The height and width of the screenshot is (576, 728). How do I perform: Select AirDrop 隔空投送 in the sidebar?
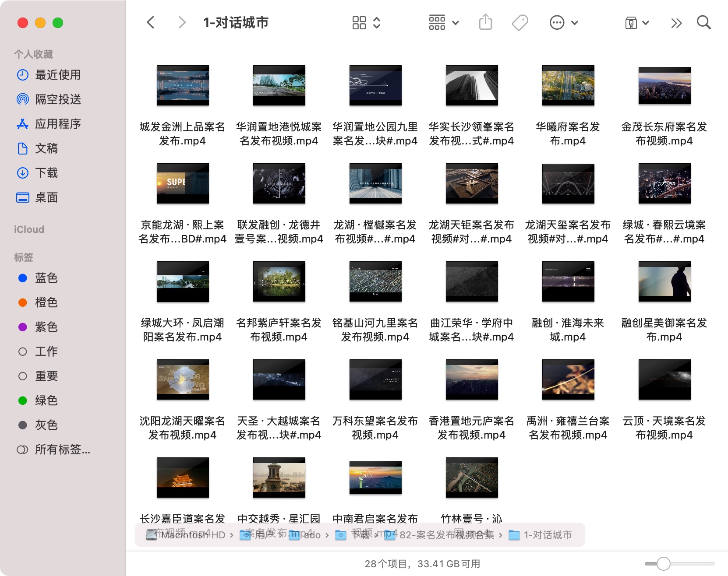[58, 99]
